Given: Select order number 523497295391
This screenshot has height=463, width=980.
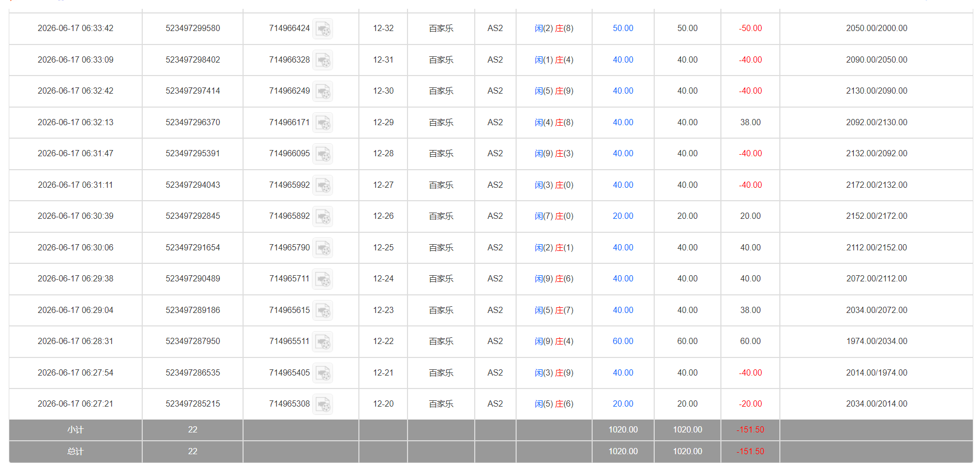Looking at the screenshot, I should pyautogui.click(x=193, y=154).
